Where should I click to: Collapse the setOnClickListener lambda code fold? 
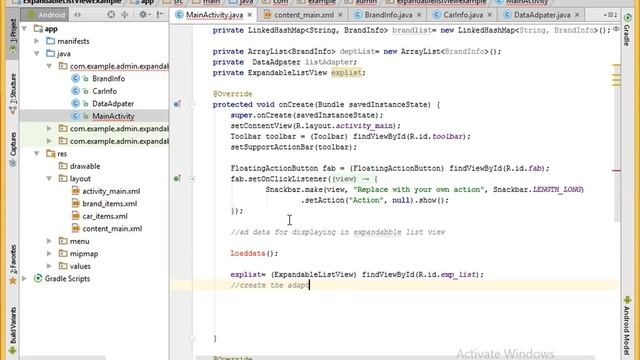[192, 179]
